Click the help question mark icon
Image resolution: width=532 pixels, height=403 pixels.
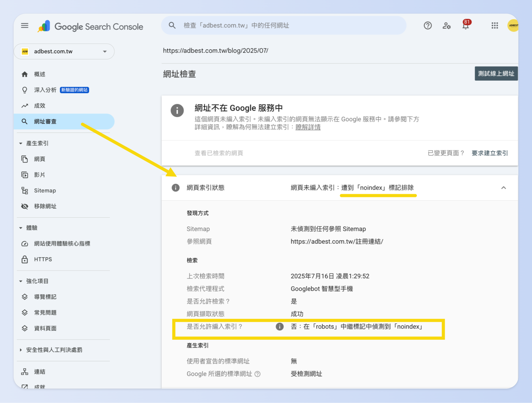click(428, 26)
